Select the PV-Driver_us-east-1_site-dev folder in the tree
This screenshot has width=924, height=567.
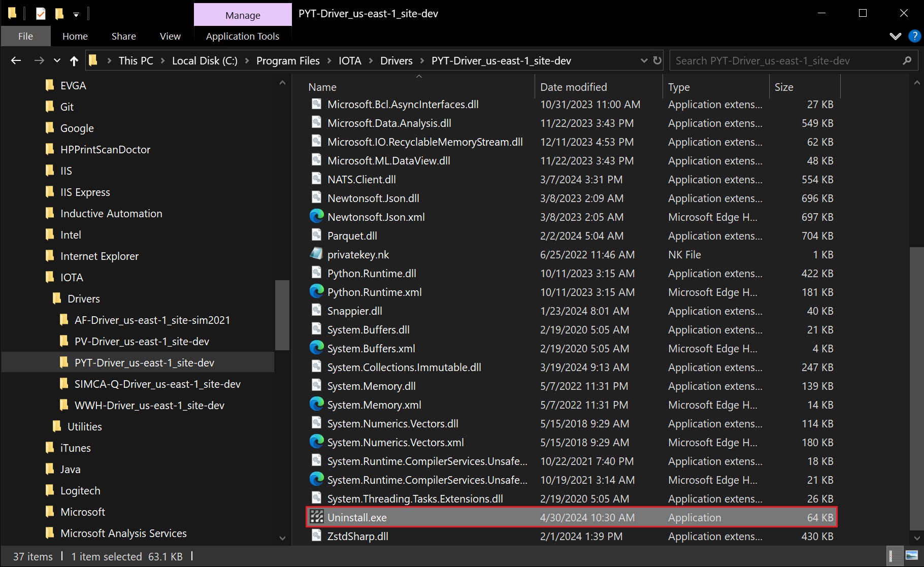coord(142,341)
